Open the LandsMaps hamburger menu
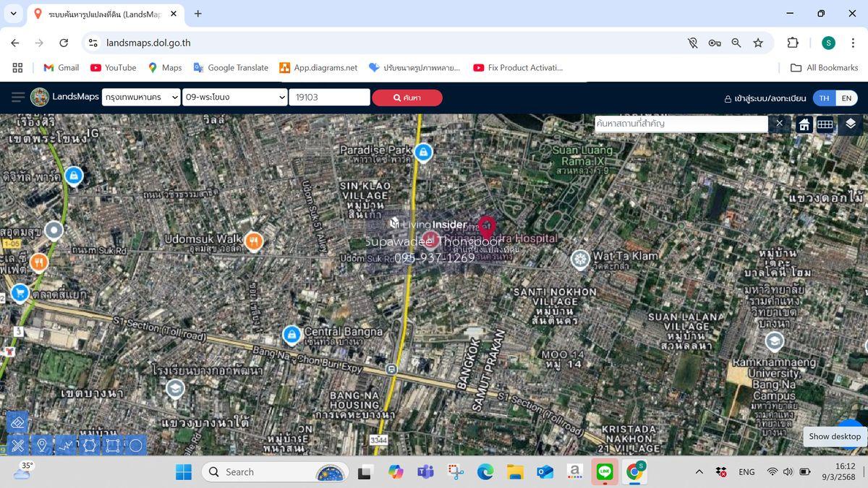868x488 pixels. tap(17, 97)
